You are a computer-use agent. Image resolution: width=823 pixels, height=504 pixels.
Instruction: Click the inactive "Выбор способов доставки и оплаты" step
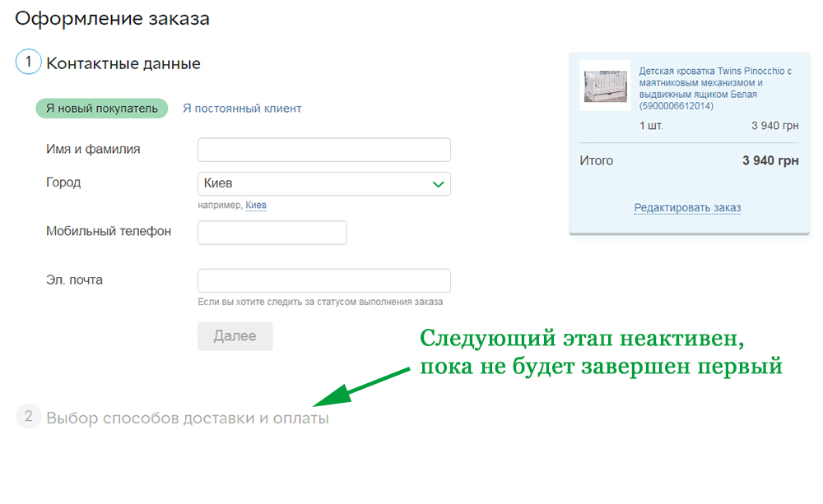pyautogui.click(x=188, y=417)
